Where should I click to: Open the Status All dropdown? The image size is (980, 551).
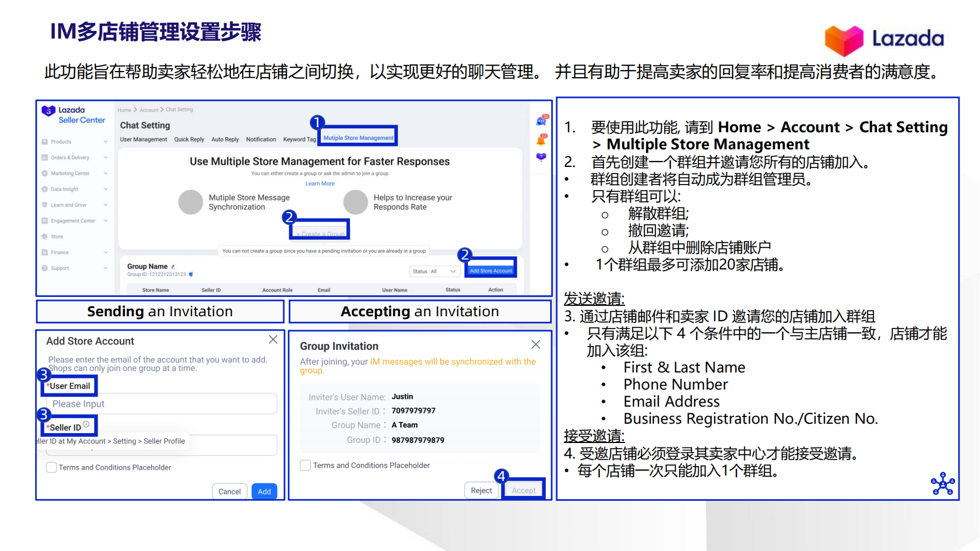434,271
